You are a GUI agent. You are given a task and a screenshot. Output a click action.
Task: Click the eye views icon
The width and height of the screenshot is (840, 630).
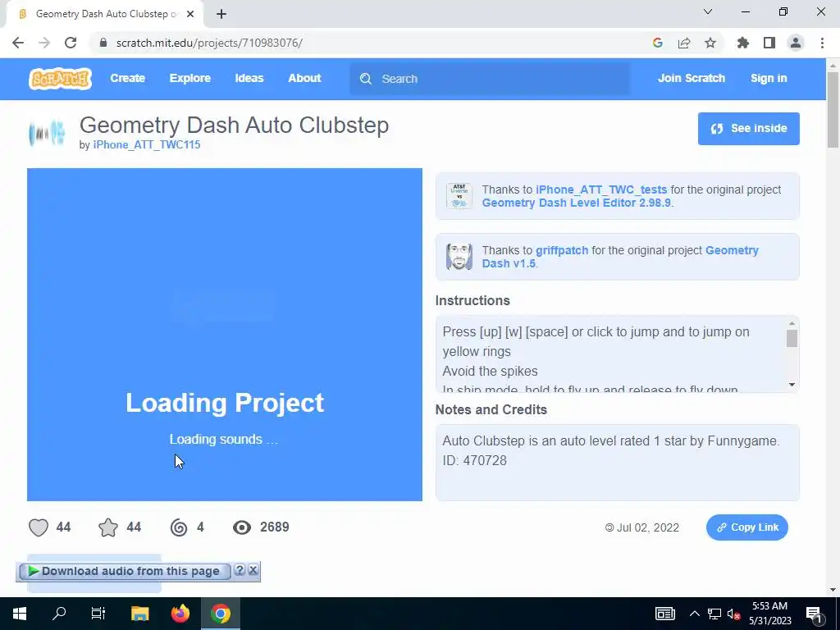pyautogui.click(x=242, y=527)
